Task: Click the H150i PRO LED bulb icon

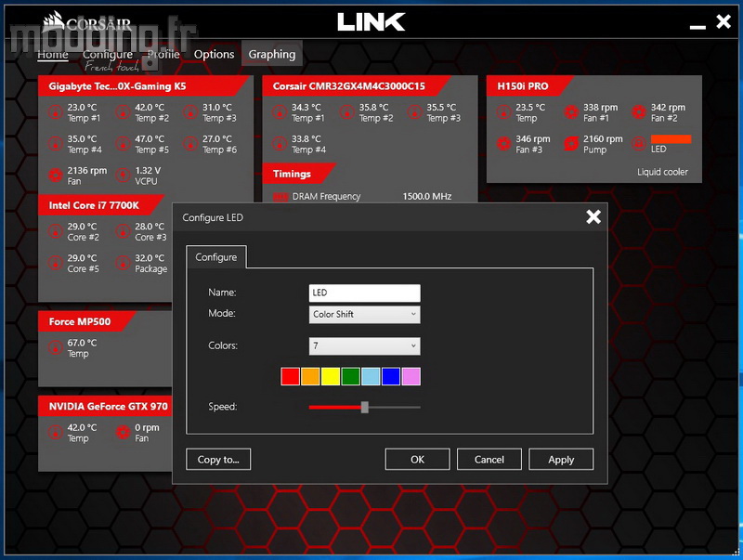Action: click(639, 144)
